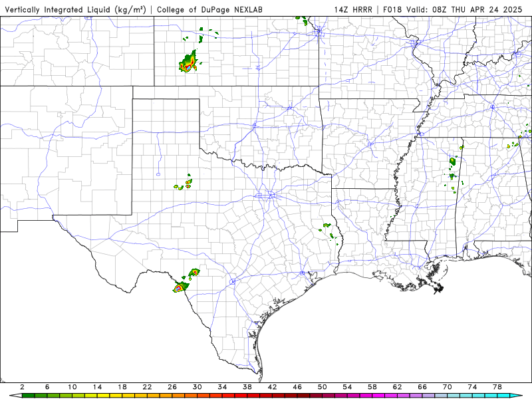The width and height of the screenshot is (532, 399).
Task: Click legend value "42"
Action: tap(272, 387)
